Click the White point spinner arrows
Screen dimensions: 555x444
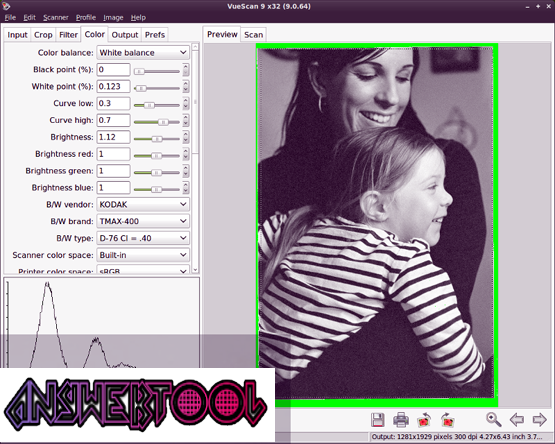[x=186, y=86]
